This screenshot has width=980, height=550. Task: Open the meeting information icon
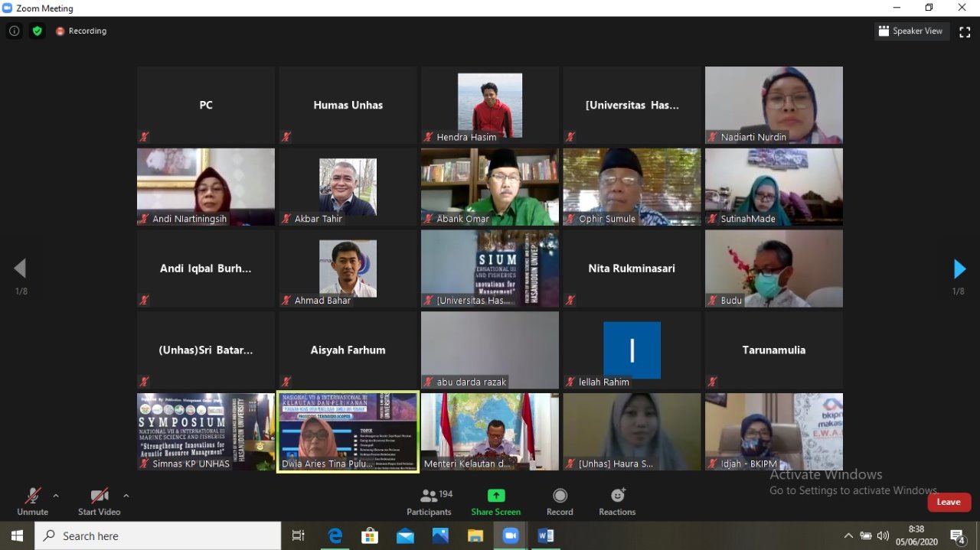(14, 31)
